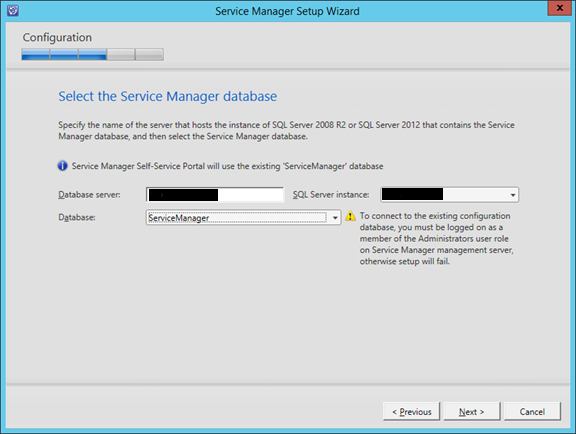Open the SQL Server instance dropdown
This screenshot has height=434, width=576.
pos(513,195)
